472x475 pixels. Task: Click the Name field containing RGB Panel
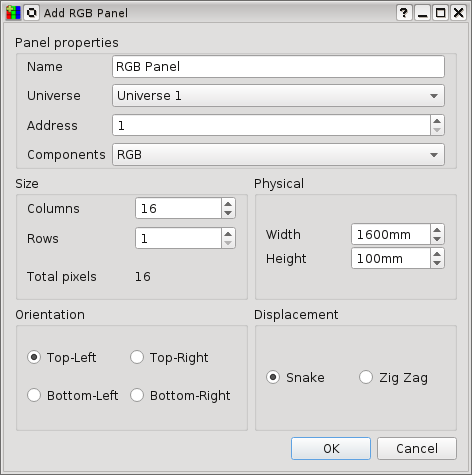[278, 66]
